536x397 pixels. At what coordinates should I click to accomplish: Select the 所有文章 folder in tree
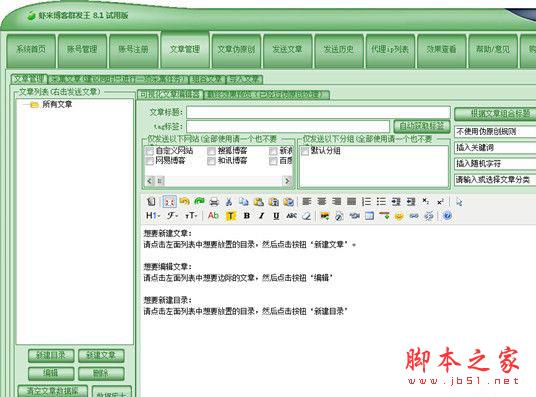[57, 104]
